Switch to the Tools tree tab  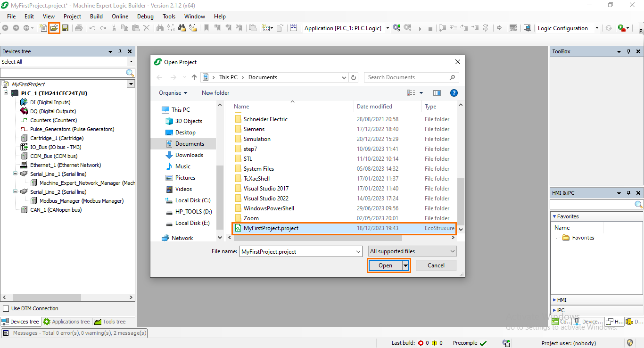pyautogui.click(x=110, y=322)
